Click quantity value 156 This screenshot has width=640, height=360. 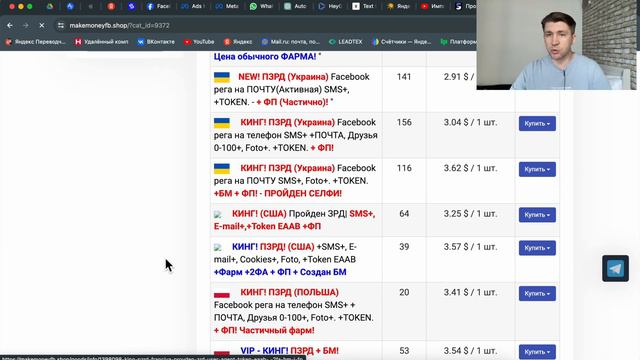pyautogui.click(x=404, y=123)
